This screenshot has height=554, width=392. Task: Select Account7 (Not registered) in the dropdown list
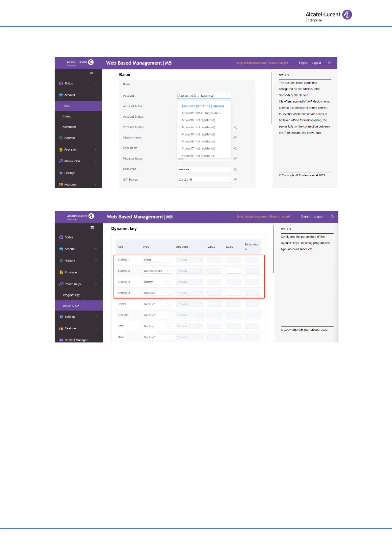point(204,149)
